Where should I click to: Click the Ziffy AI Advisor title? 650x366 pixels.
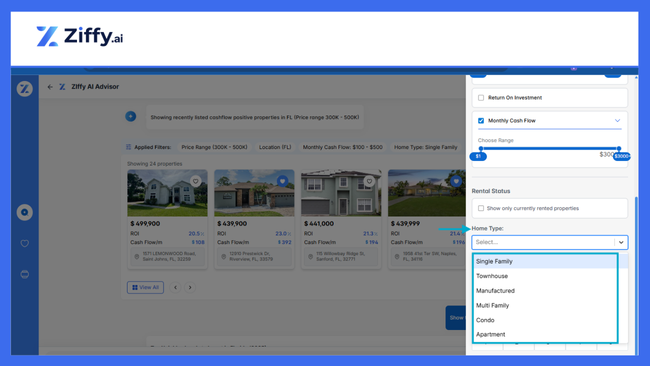95,87
